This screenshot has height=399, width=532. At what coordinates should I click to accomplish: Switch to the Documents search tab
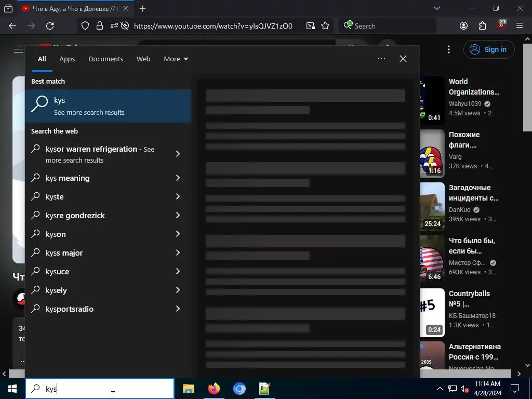coord(105,59)
